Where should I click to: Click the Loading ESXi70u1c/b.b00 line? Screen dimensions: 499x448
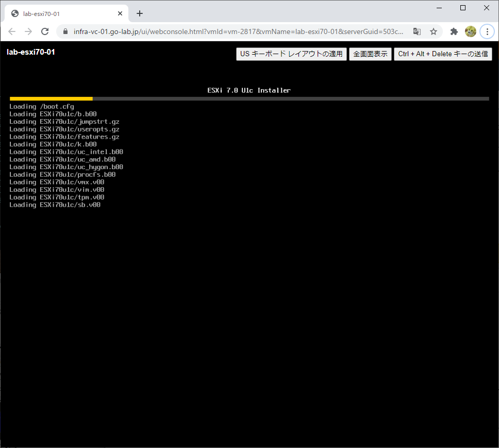tap(53, 114)
